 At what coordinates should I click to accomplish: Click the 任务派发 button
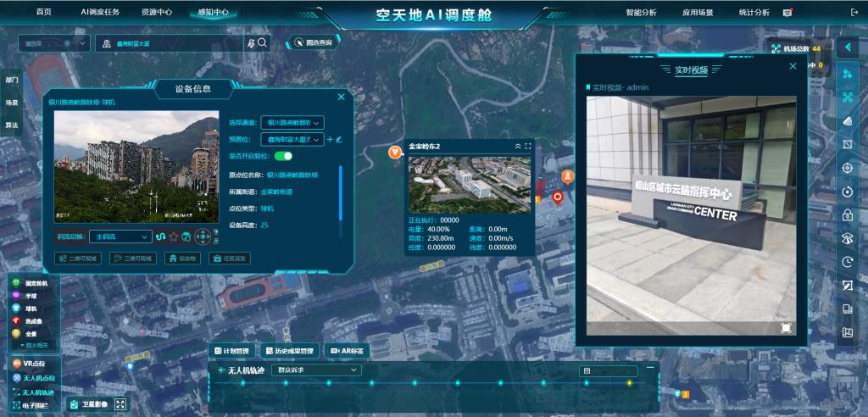point(229,258)
